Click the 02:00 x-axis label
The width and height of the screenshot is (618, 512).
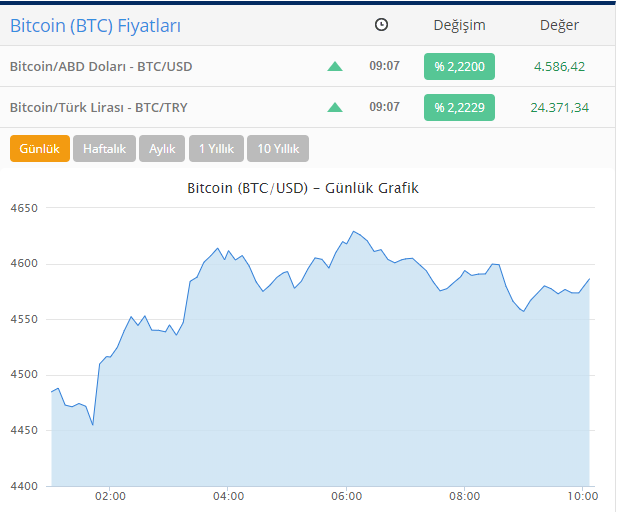point(110,496)
